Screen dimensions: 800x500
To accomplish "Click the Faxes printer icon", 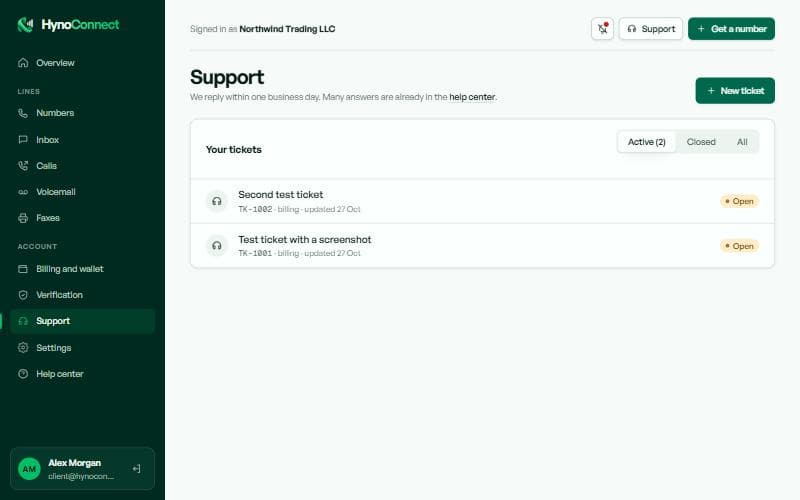I will 23,218.
